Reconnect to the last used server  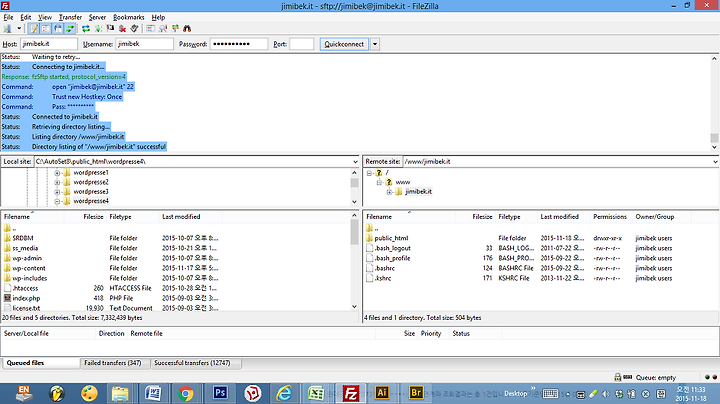(134, 28)
